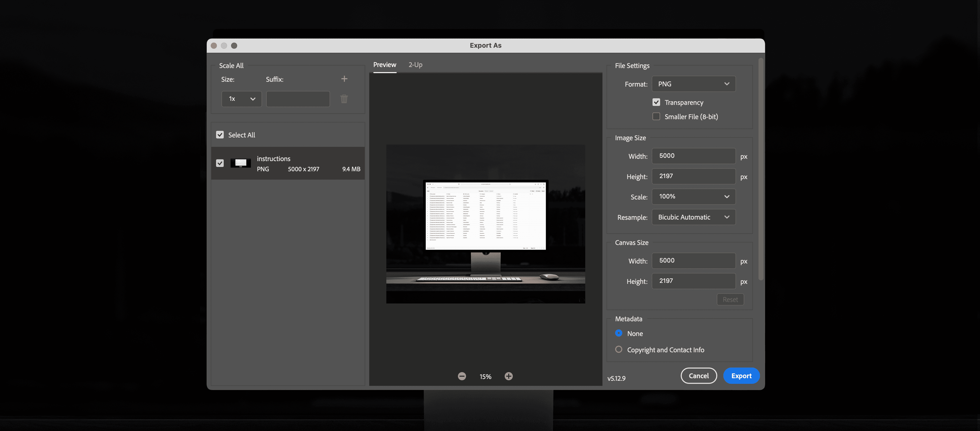The width and height of the screenshot is (980, 431).
Task: Select Copyright and Contact Info metadata
Action: (x=619, y=350)
